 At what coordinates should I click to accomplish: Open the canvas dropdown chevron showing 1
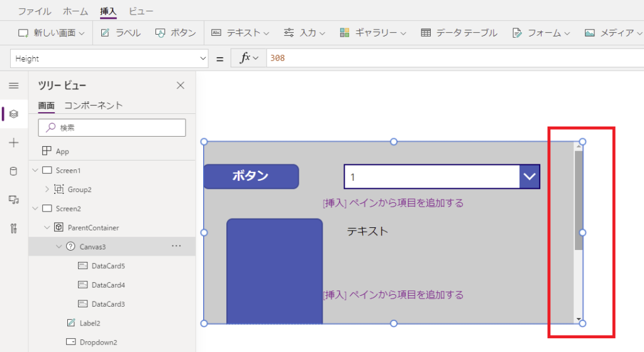(530, 176)
